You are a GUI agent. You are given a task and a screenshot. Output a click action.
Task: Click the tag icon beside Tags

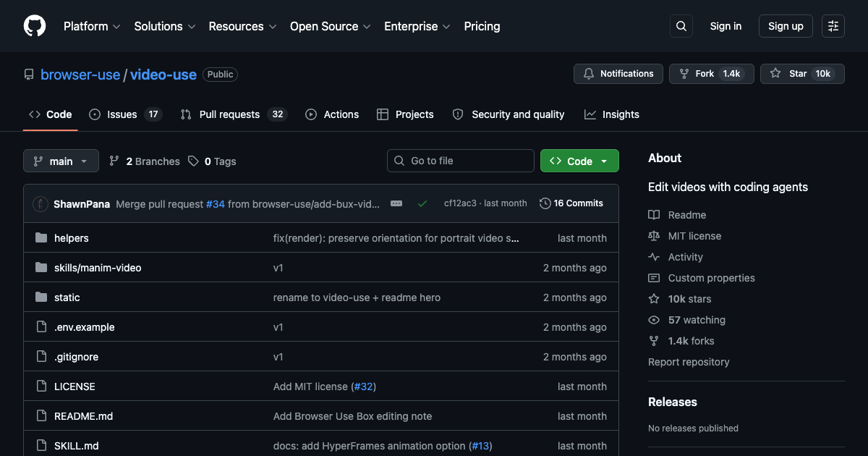tap(193, 161)
